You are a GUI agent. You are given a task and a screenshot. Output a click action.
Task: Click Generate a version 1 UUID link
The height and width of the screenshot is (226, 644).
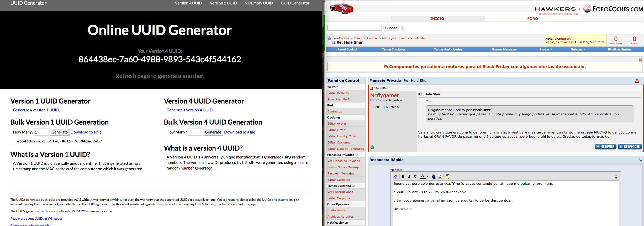pyautogui.click(x=36, y=110)
